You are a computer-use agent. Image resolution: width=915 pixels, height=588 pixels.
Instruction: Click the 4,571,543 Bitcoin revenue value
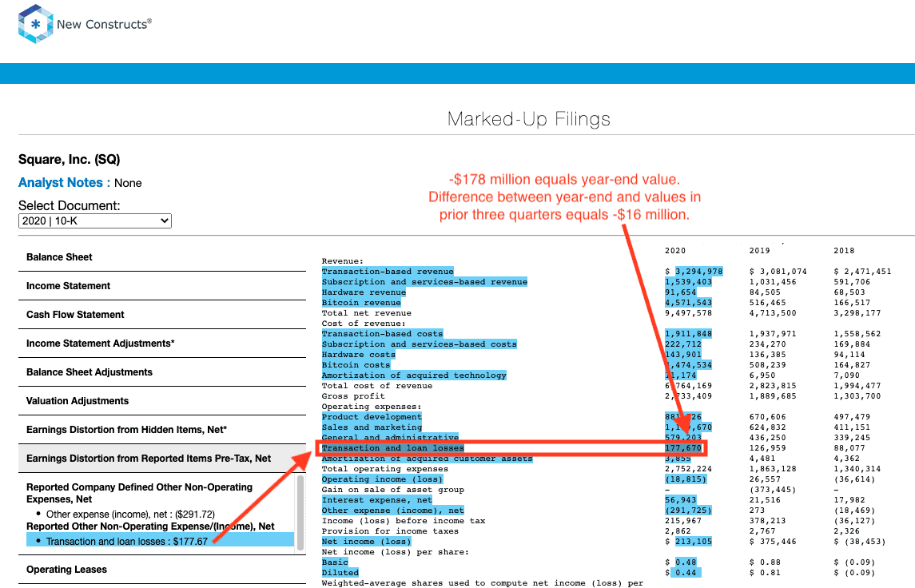[x=689, y=303]
